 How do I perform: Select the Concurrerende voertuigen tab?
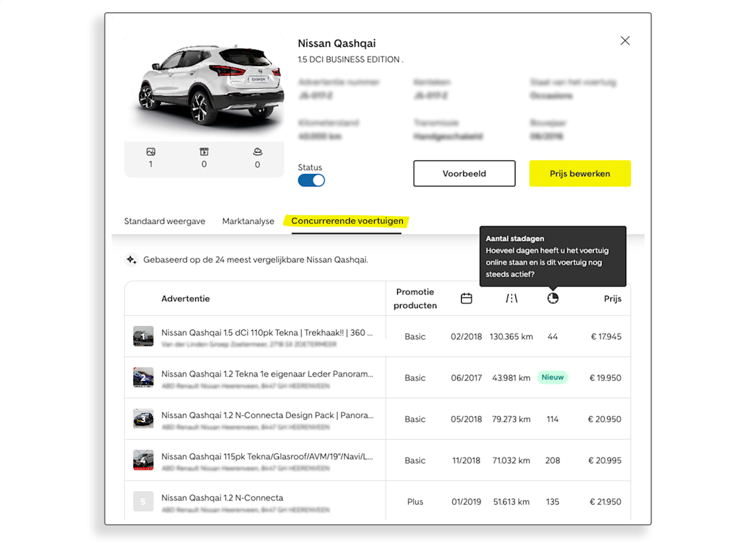click(347, 221)
